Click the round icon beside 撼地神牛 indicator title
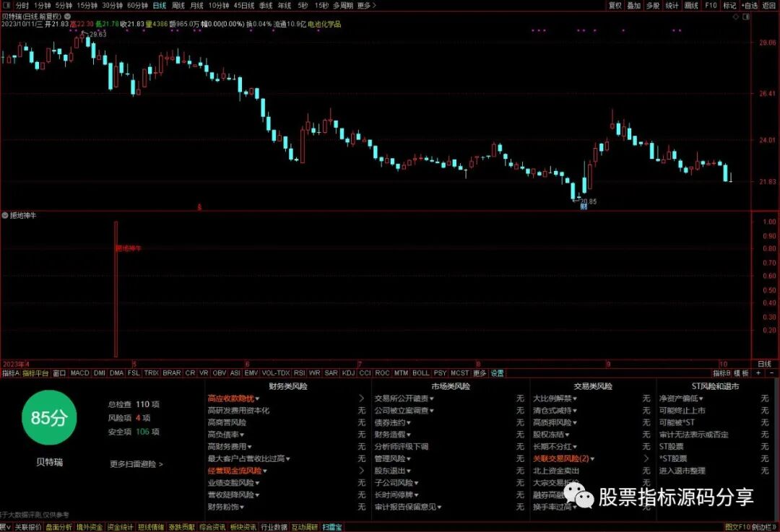This screenshot has height=532, width=780. click(5, 215)
